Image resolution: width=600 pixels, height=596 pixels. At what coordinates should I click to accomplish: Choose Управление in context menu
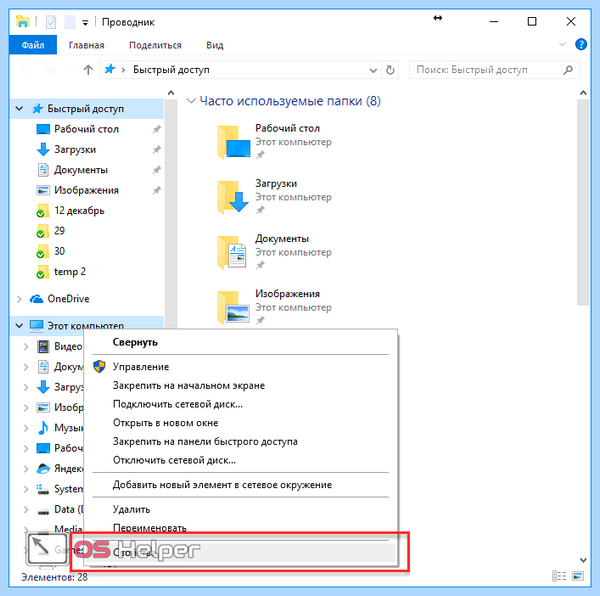click(x=241, y=366)
